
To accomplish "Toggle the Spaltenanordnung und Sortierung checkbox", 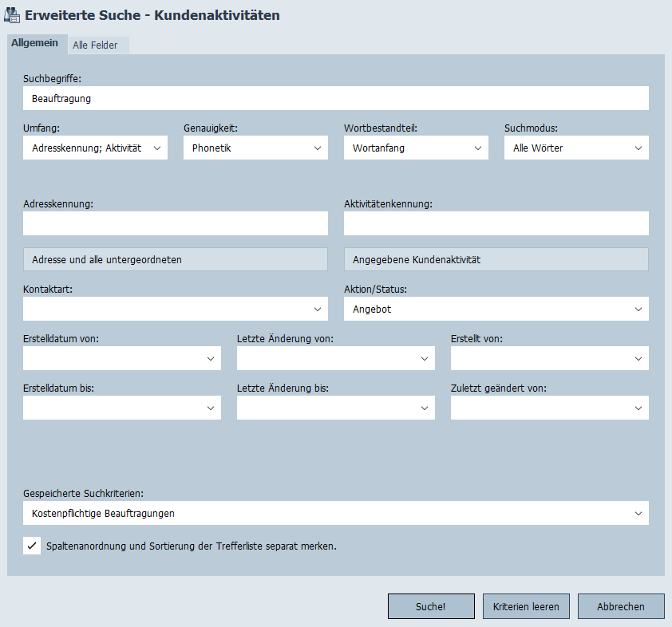I will click(x=32, y=546).
